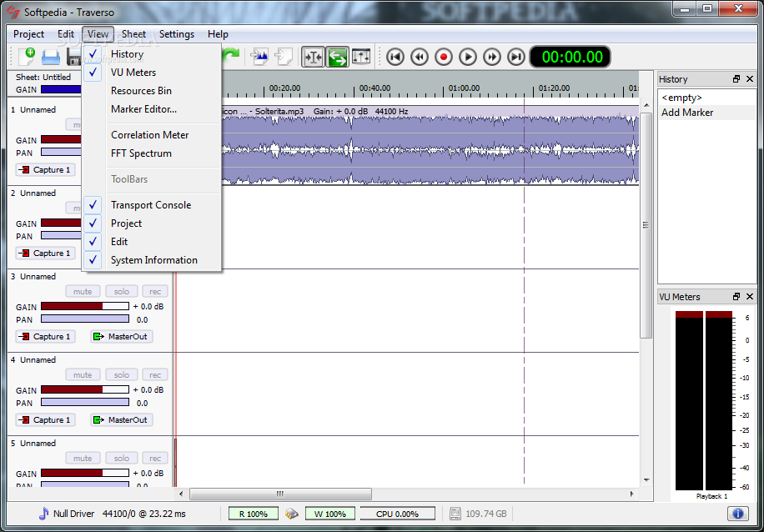
Task: Click track 1 Capture 1 input button
Action: point(45,169)
